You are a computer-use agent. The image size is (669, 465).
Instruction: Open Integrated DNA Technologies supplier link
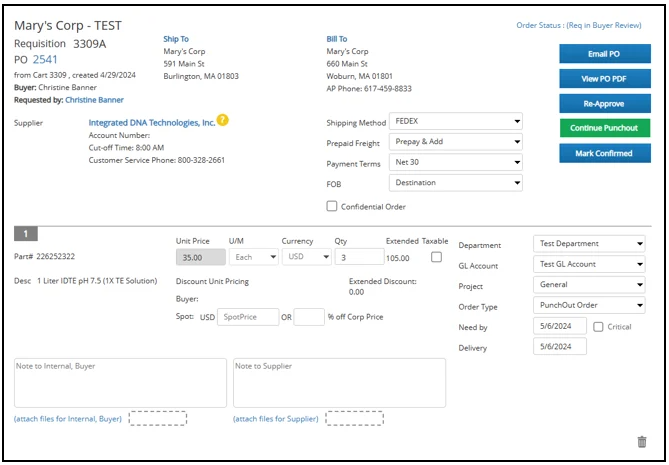(151, 122)
